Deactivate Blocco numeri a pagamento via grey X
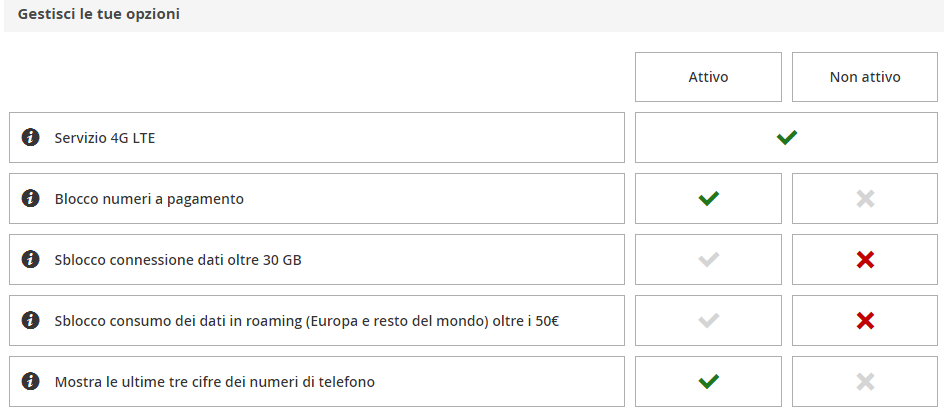This screenshot has height=417, width=945. coord(865,198)
